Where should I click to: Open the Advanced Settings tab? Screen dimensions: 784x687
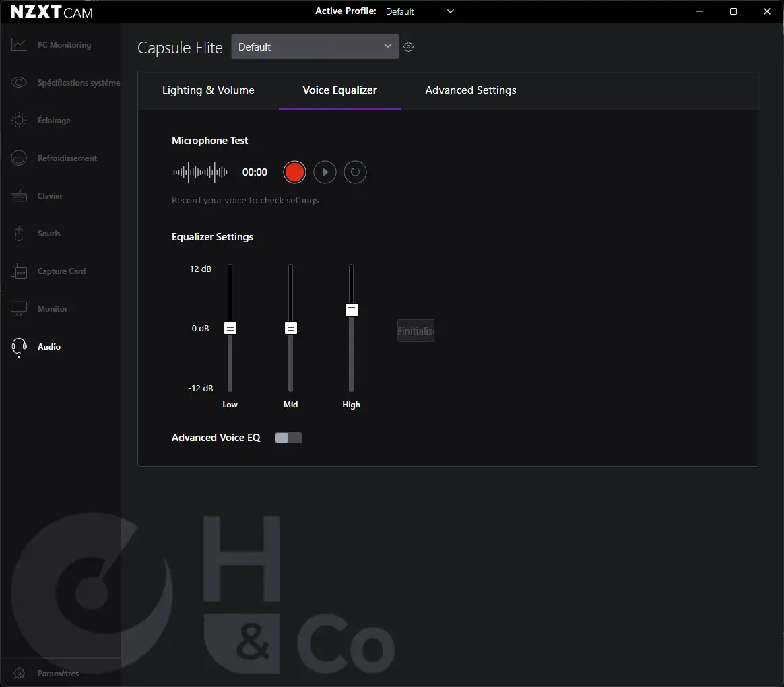click(x=471, y=90)
